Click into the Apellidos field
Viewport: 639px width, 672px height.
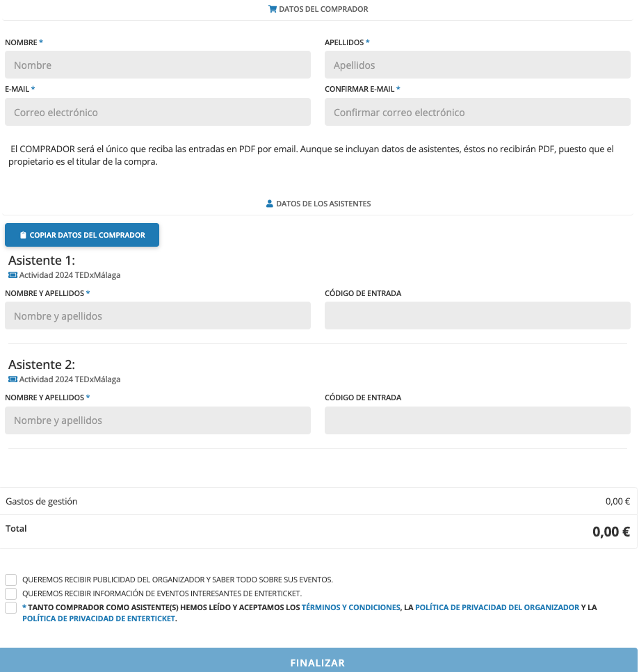477,65
